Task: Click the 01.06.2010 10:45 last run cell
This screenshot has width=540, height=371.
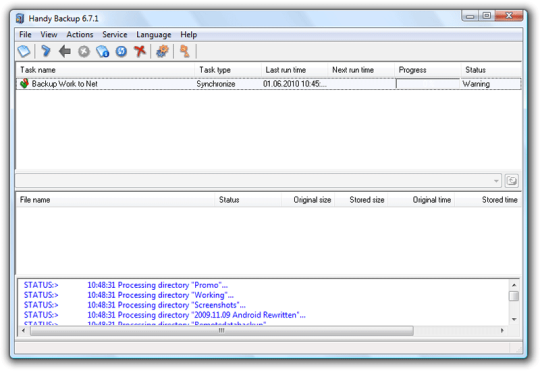Action: point(295,84)
